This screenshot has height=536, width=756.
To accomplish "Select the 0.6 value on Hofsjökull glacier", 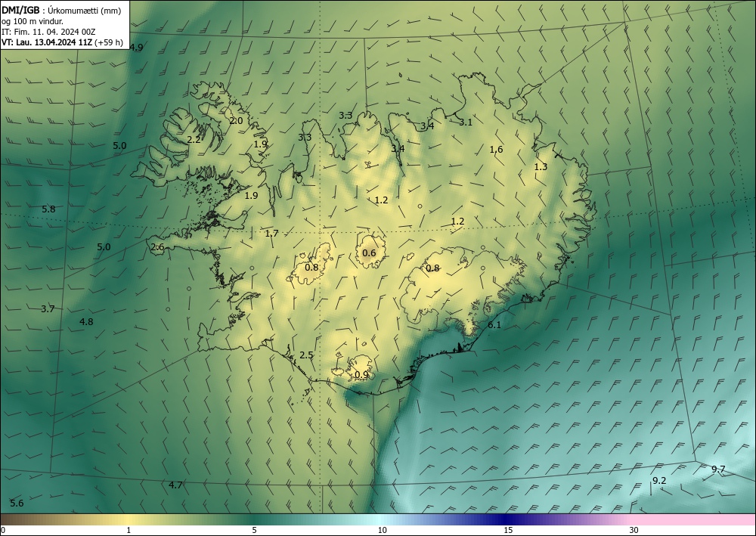I will [x=369, y=253].
